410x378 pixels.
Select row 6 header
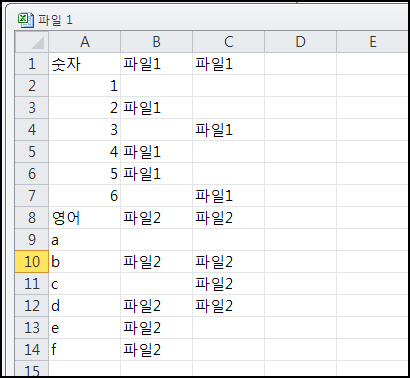[32, 174]
